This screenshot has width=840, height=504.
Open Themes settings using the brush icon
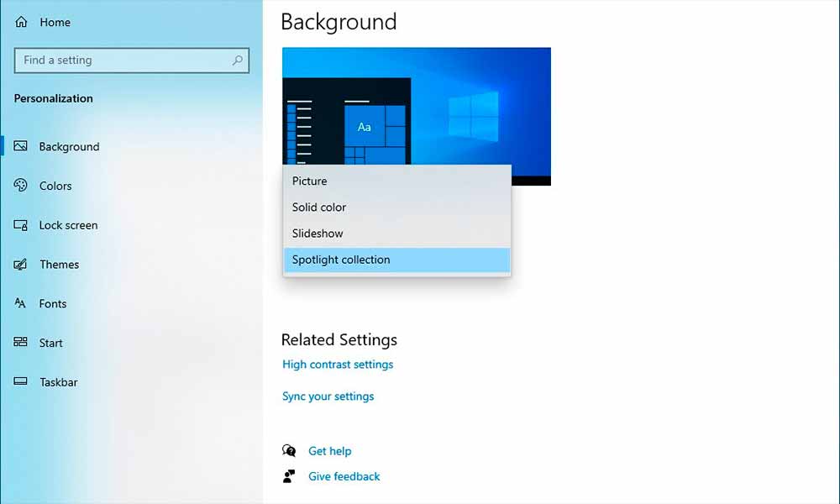18,265
